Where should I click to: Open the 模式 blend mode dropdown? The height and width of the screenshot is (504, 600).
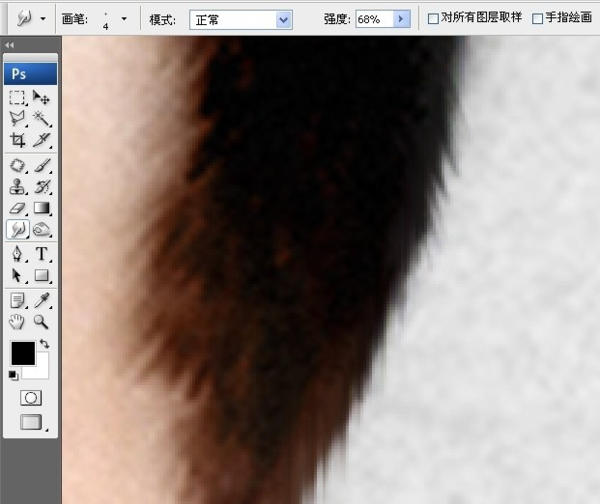click(x=241, y=20)
